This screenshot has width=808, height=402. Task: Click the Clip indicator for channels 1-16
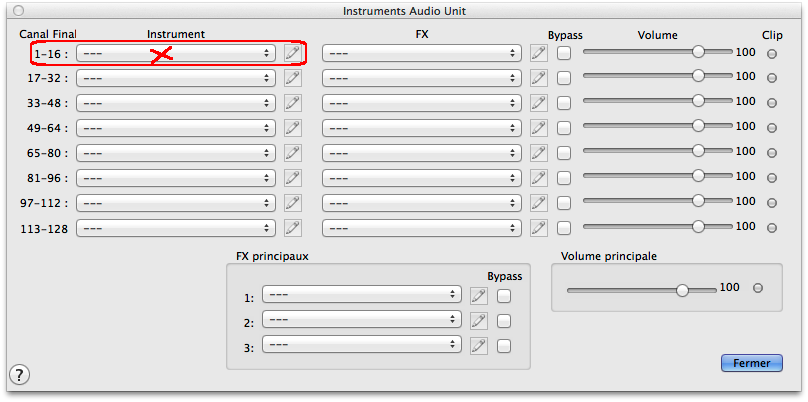click(x=771, y=53)
